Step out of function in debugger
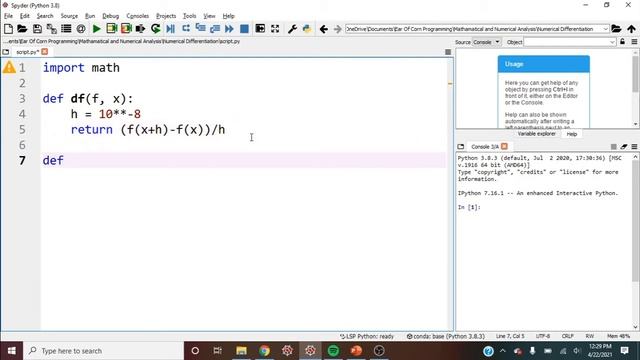The width and height of the screenshot is (640, 360). pyautogui.click(x=215, y=29)
